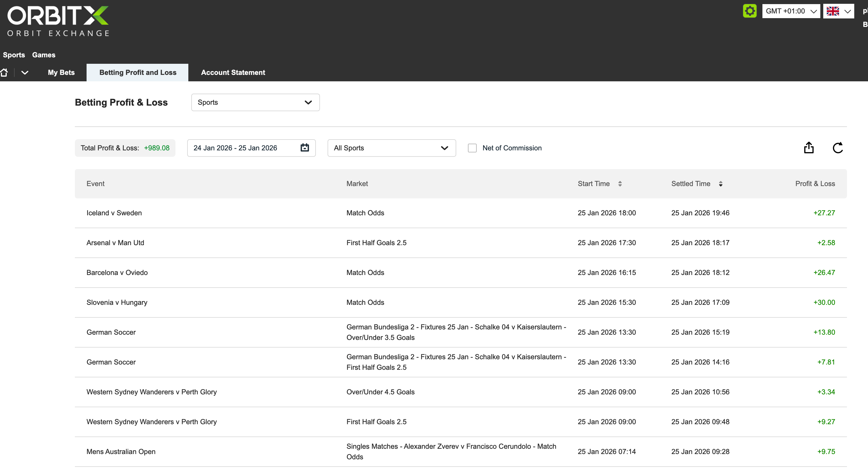Viewport: 868px width, 471px height.
Task: Click the +13.80 profit value
Action: point(824,332)
